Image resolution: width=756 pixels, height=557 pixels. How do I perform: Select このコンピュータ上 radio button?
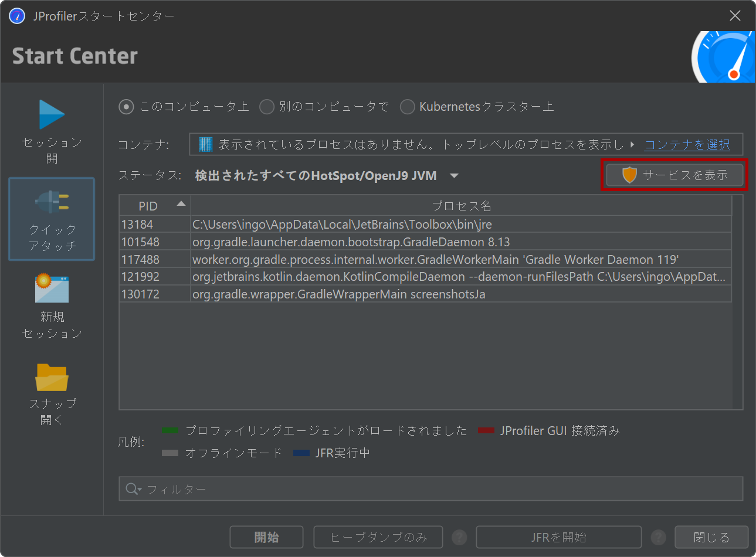pyautogui.click(x=126, y=107)
